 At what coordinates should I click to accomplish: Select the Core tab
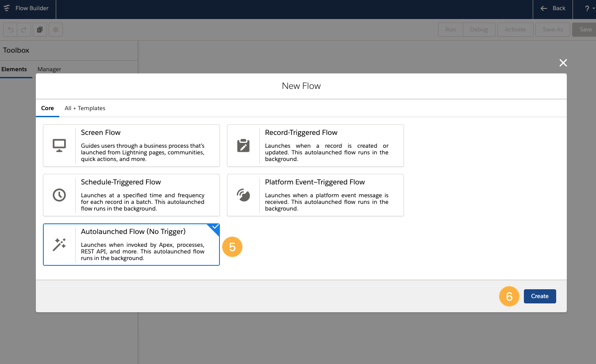pyautogui.click(x=47, y=108)
